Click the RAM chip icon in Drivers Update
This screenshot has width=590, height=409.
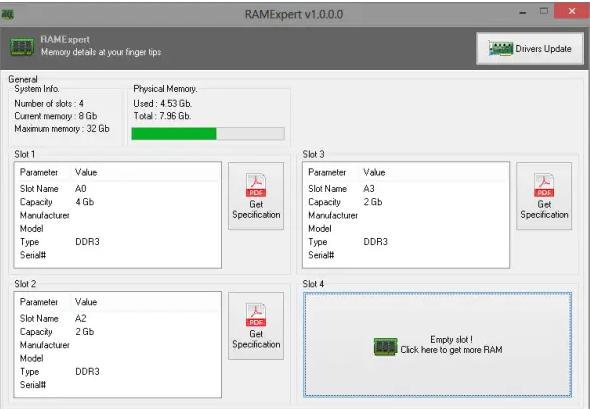[500, 49]
